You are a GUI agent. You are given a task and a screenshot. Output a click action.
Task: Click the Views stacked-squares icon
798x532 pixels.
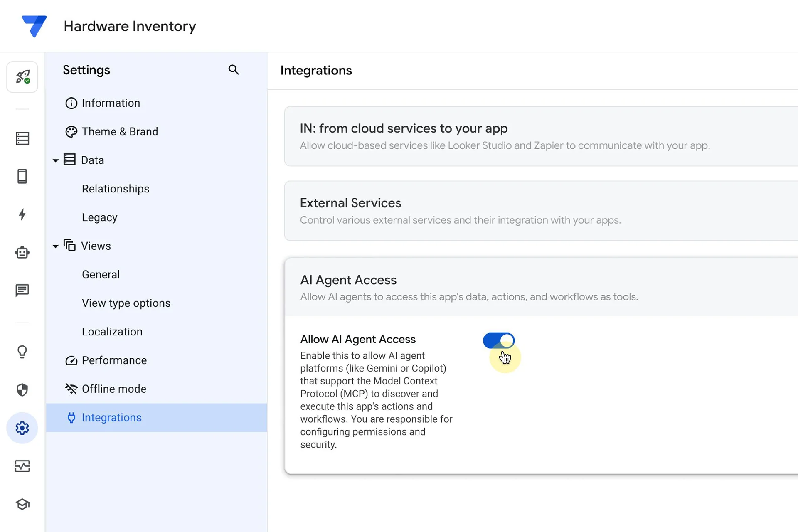pos(69,245)
